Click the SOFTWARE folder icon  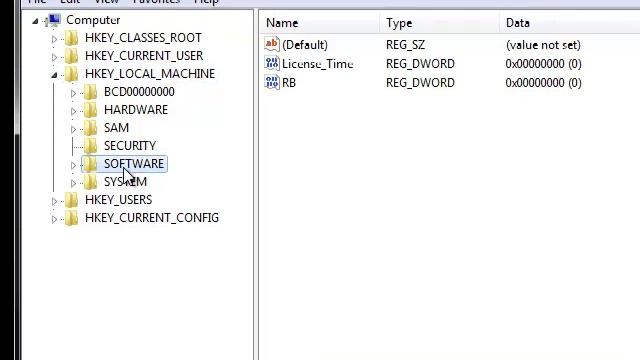(90, 164)
